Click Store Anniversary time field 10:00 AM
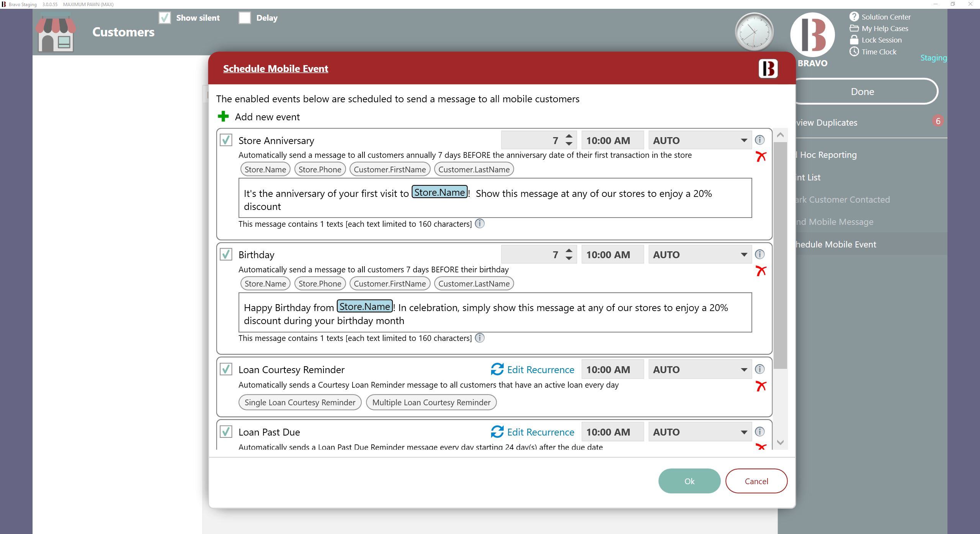980x534 pixels. [612, 140]
